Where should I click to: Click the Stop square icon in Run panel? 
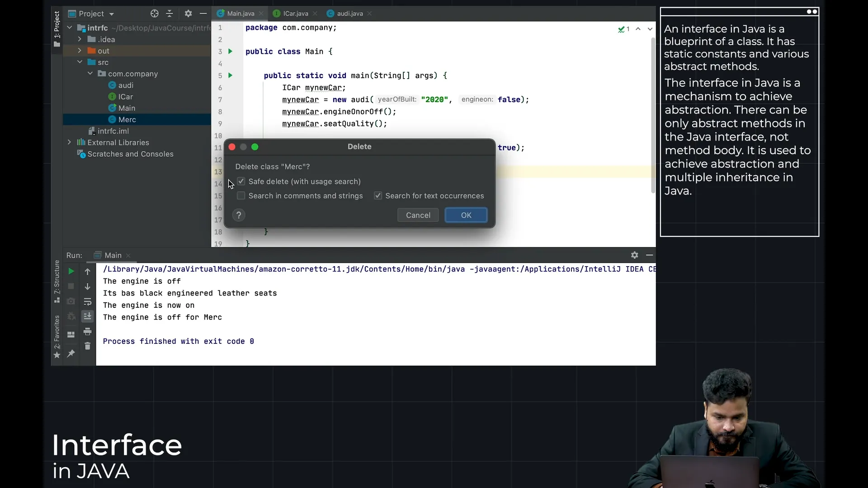point(71,286)
